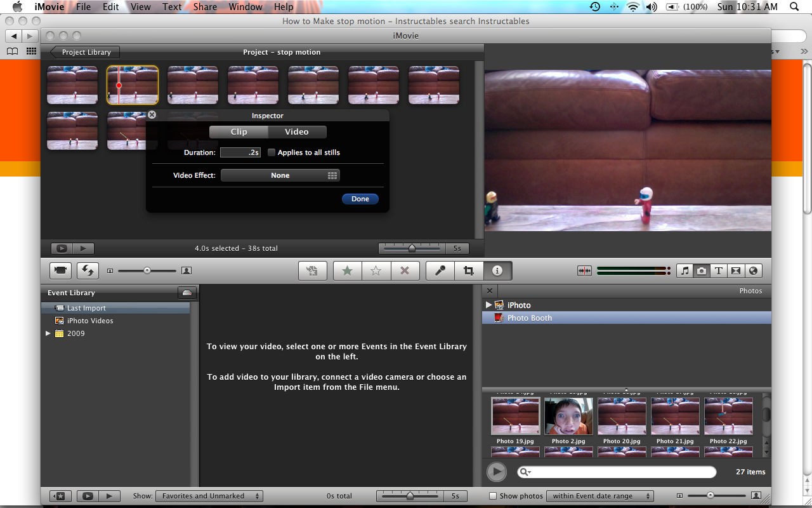The height and width of the screenshot is (508, 812).
Task: Go back in the browser window
Action: point(14,36)
